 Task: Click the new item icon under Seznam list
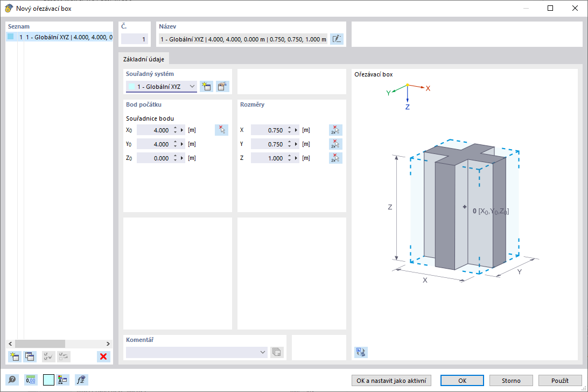(15, 356)
